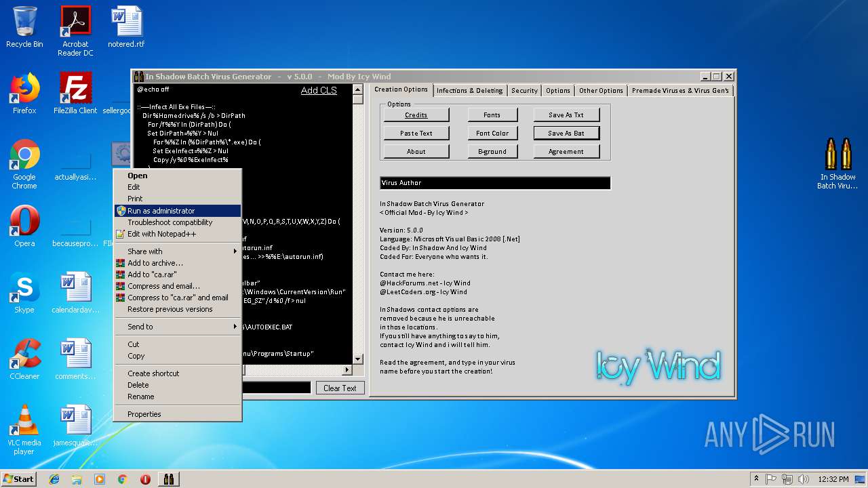Click the Fonts button
This screenshot has width=868, height=488.
[492, 115]
